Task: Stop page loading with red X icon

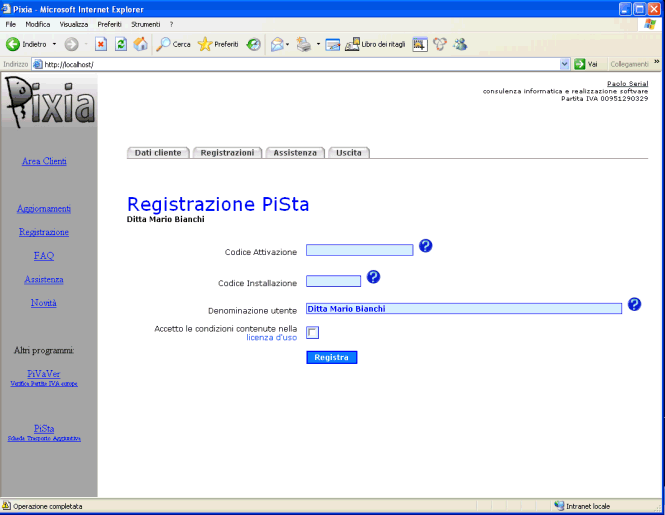Action: pos(101,44)
